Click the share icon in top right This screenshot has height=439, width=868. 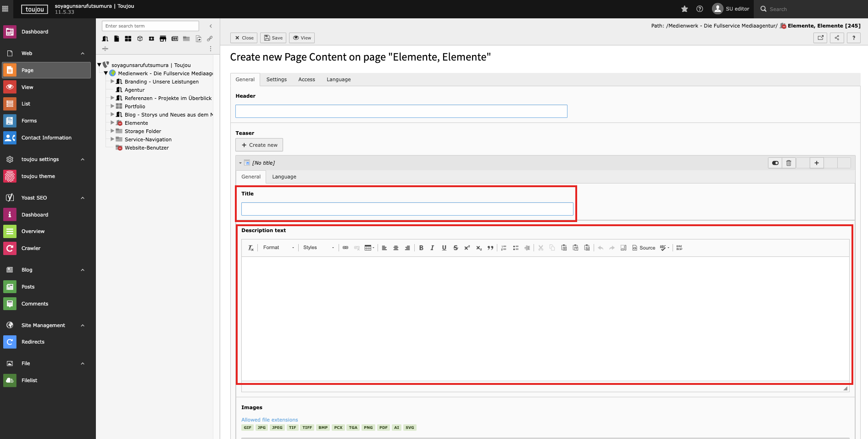(837, 38)
